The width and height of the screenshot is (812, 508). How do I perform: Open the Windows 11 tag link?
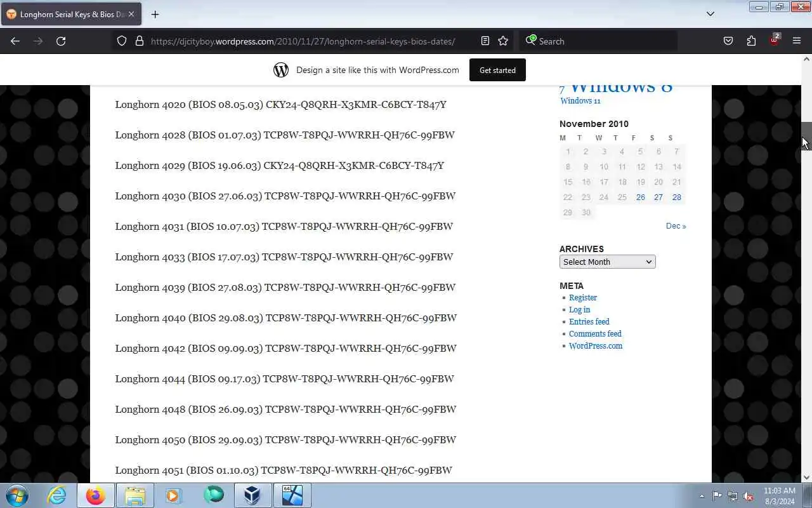click(x=580, y=100)
